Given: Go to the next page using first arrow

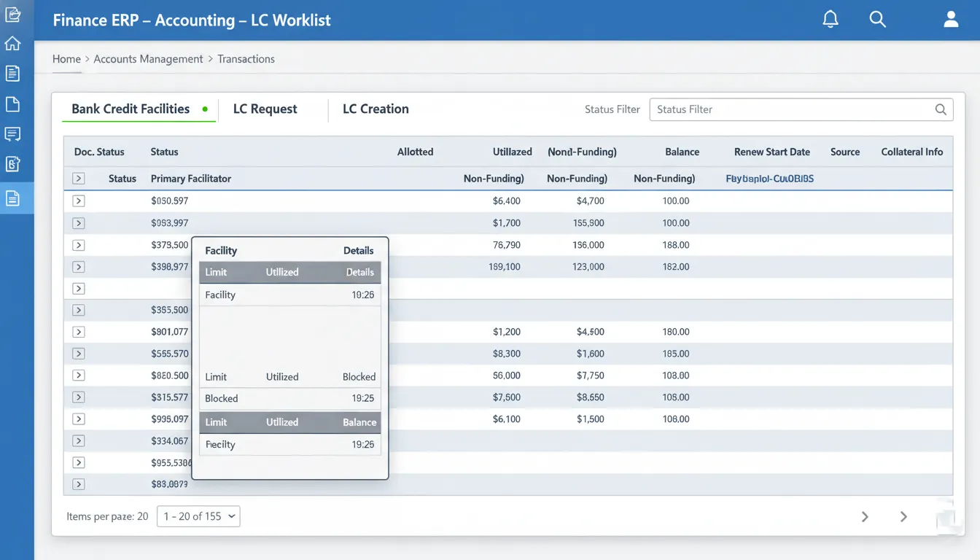Looking at the screenshot, I should (865, 516).
